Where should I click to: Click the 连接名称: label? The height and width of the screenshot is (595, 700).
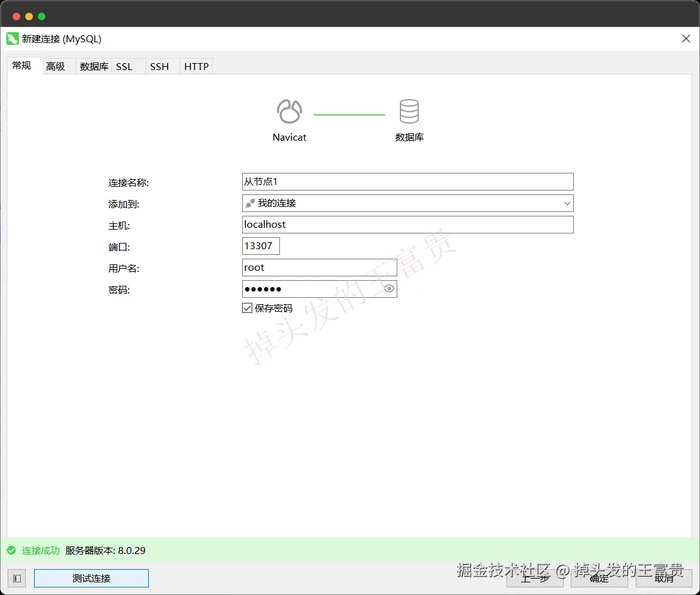coord(129,183)
